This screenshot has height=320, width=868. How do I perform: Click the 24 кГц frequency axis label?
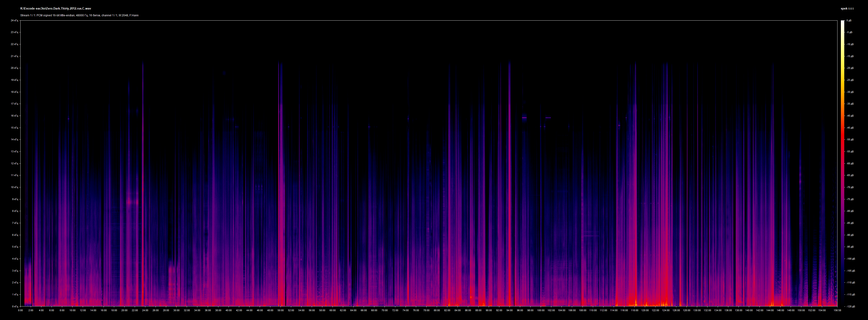click(x=14, y=21)
